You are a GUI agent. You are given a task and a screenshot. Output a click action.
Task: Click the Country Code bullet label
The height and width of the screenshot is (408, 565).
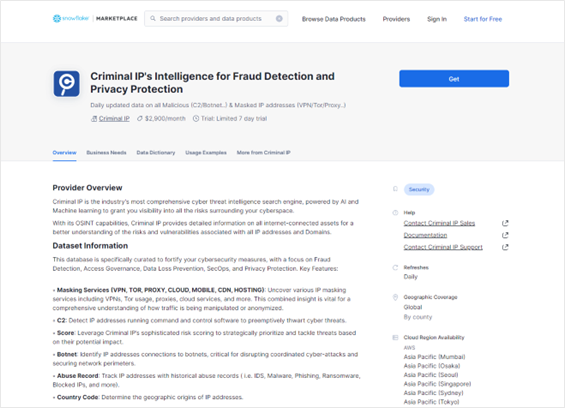(77, 397)
